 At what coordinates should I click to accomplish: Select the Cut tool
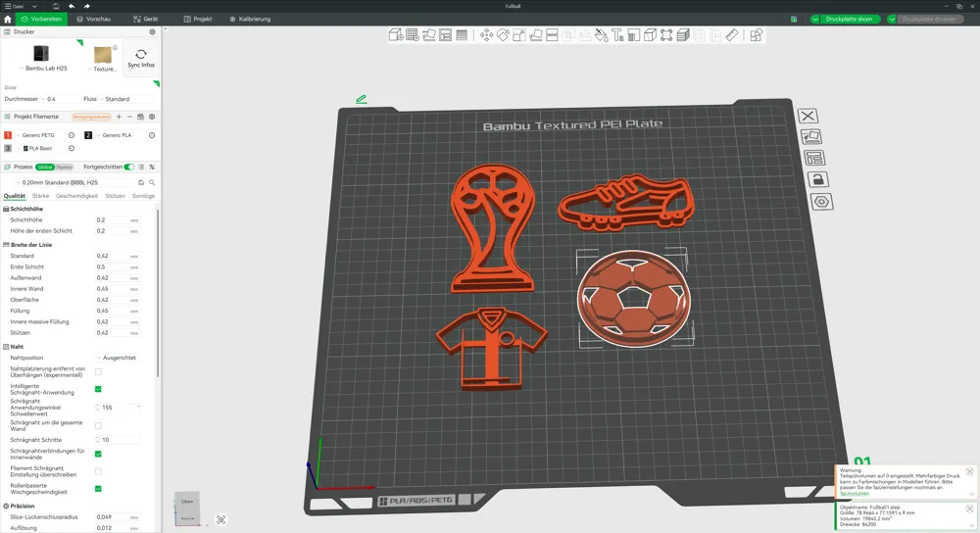[x=552, y=35]
